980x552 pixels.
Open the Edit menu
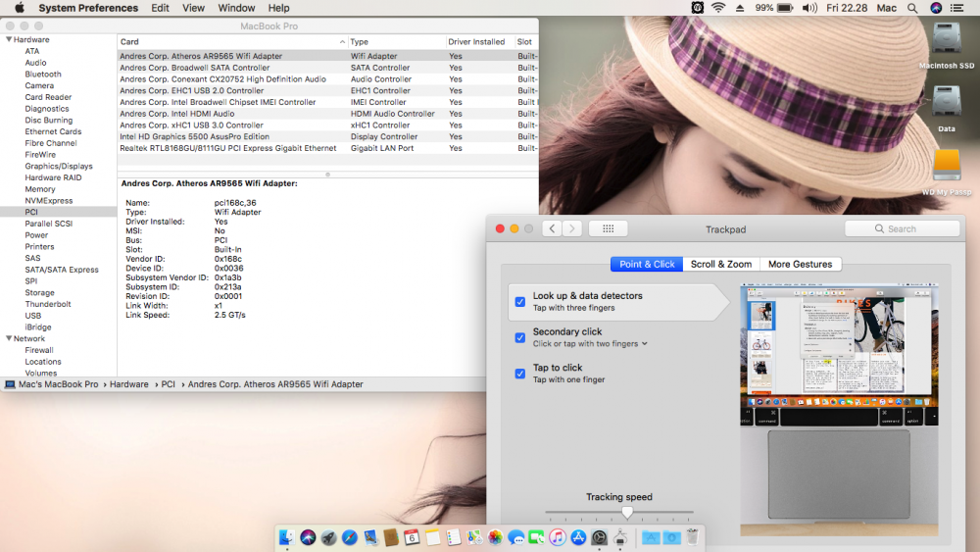pyautogui.click(x=160, y=8)
